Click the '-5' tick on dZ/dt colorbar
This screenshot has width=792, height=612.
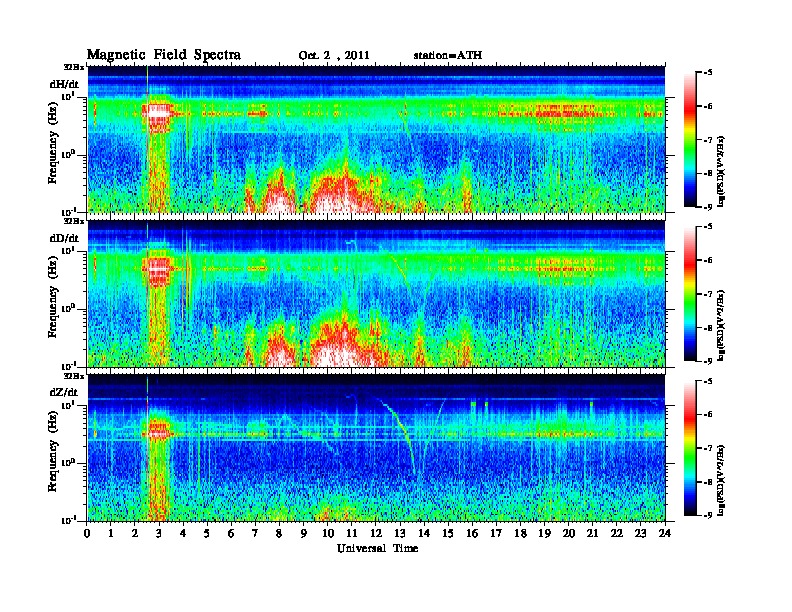tap(708, 380)
